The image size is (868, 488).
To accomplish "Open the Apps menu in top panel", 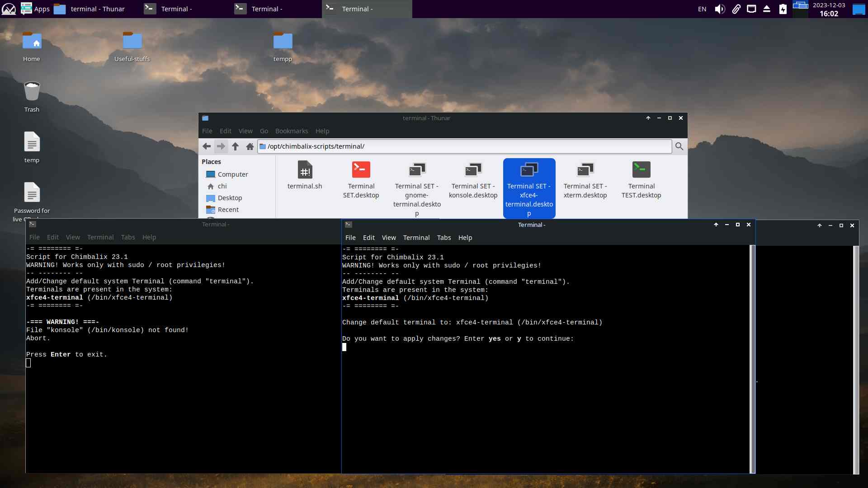I will 35,9.
